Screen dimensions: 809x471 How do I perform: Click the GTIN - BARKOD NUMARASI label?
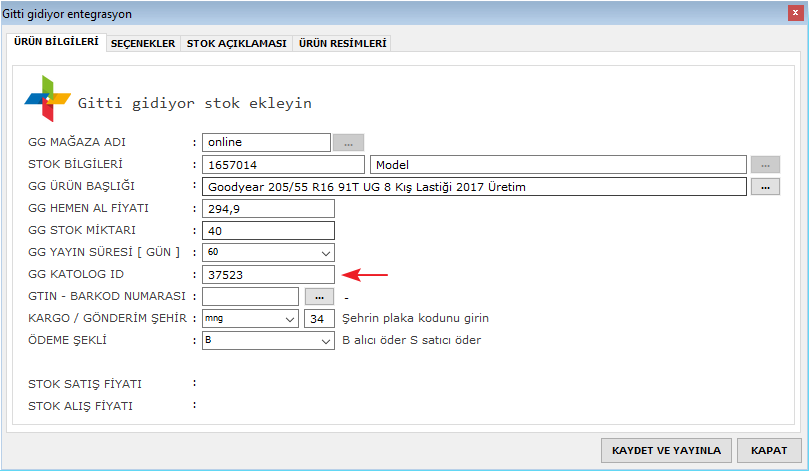(107, 296)
